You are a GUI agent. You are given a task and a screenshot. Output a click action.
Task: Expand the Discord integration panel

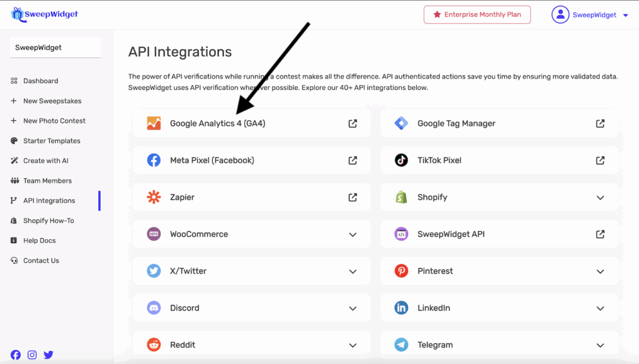pyautogui.click(x=353, y=308)
